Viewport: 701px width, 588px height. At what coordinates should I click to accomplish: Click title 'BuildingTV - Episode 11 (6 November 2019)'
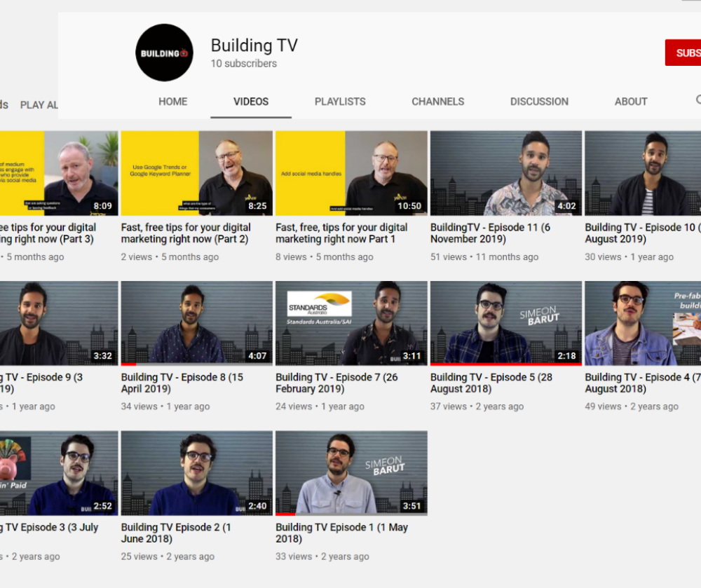(491, 233)
